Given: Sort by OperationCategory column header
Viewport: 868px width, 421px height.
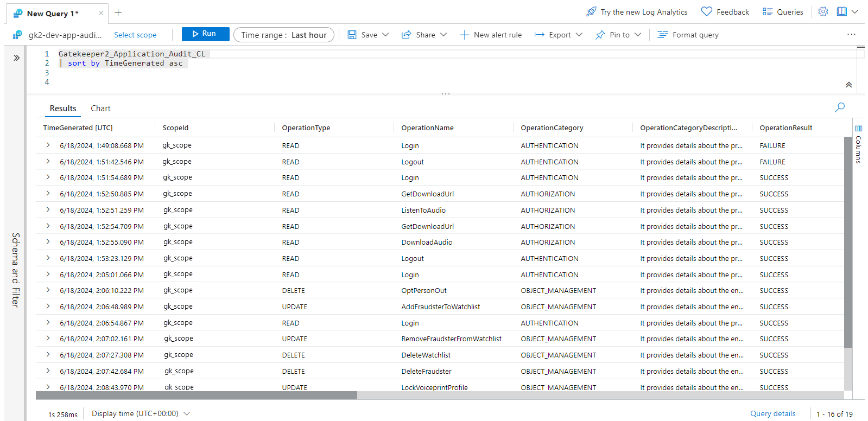Looking at the screenshot, I should point(552,128).
